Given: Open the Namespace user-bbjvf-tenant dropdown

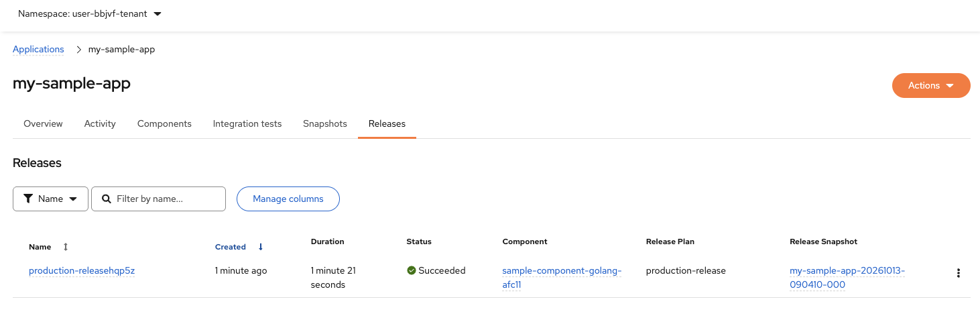Looking at the screenshot, I should (90, 13).
